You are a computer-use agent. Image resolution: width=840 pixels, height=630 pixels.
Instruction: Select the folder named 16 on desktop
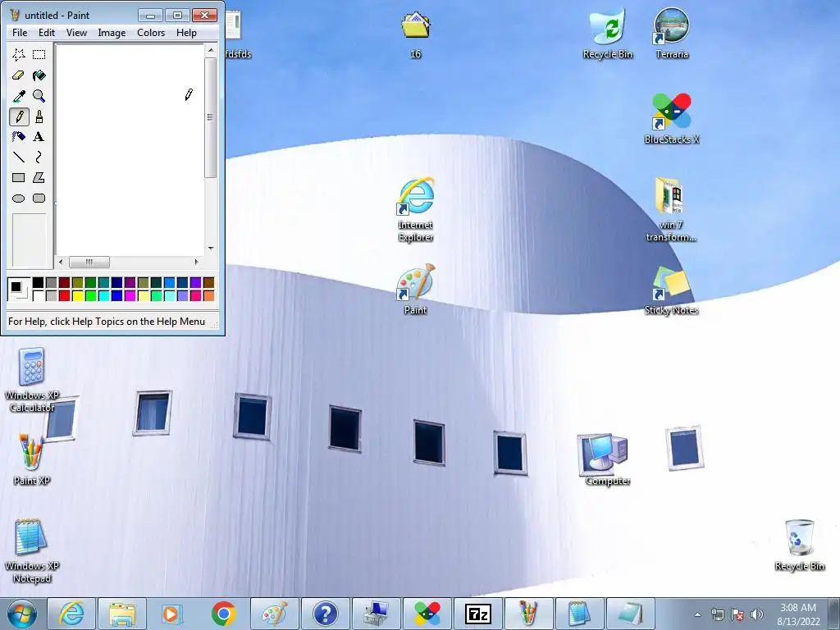pyautogui.click(x=416, y=35)
